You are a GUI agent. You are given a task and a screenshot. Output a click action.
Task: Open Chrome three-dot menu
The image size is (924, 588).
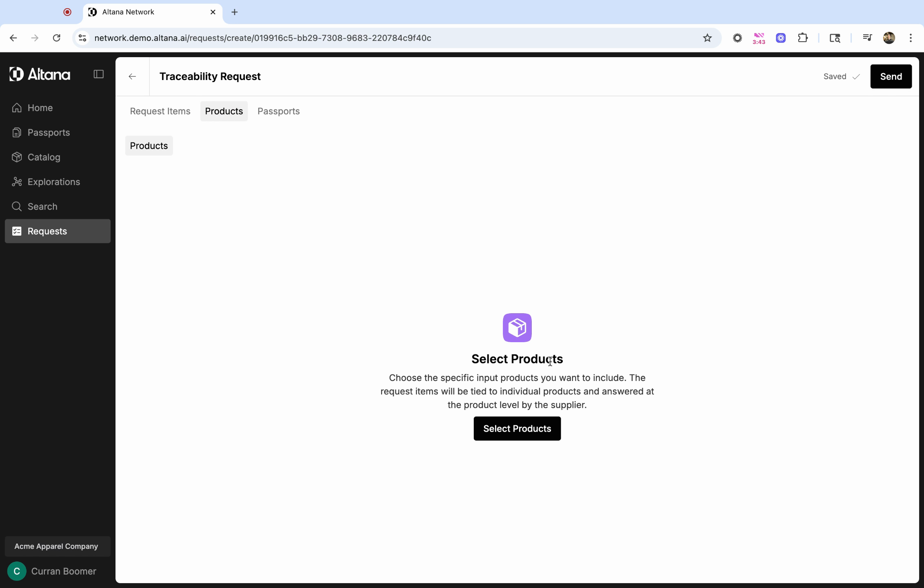[911, 38]
